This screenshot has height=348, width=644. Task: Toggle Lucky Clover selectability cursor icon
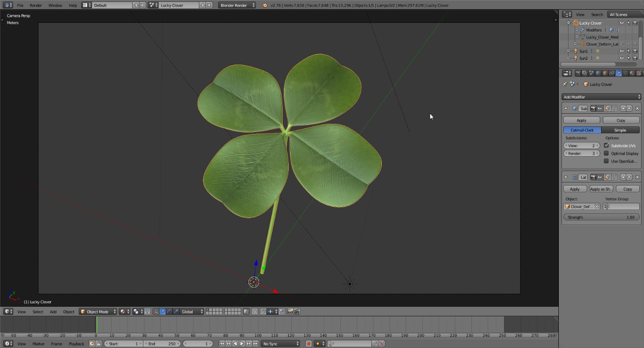(629, 23)
